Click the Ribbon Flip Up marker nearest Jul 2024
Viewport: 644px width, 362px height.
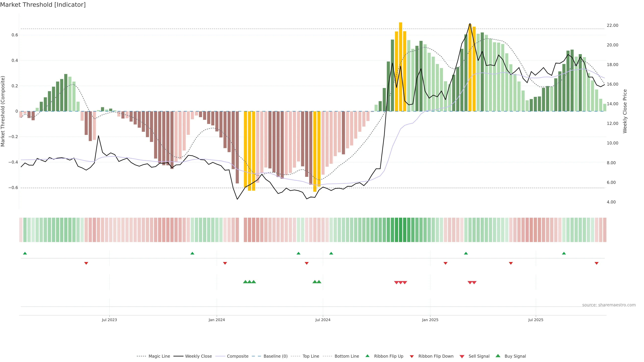click(331, 253)
